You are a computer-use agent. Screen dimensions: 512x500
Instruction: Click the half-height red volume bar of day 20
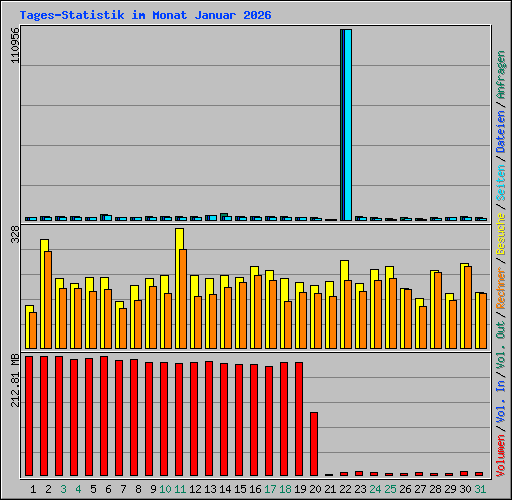pyautogui.click(x=314, y=444)
